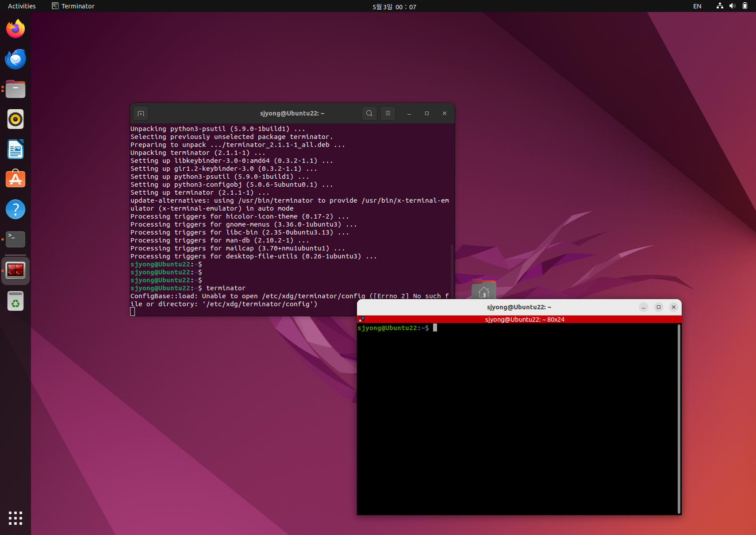Click the 'Setting up python3-configobj' output line
The width and height of the screenshot is (756, 535).
click(x=231, y=185)
